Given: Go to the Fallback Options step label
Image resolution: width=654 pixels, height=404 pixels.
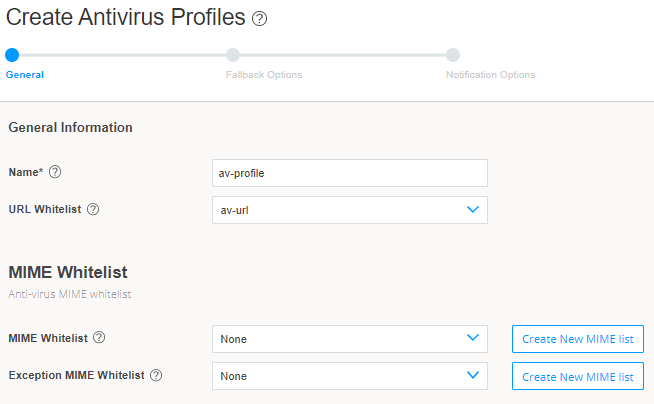Looking at the screenshot, I should [257, 75].
